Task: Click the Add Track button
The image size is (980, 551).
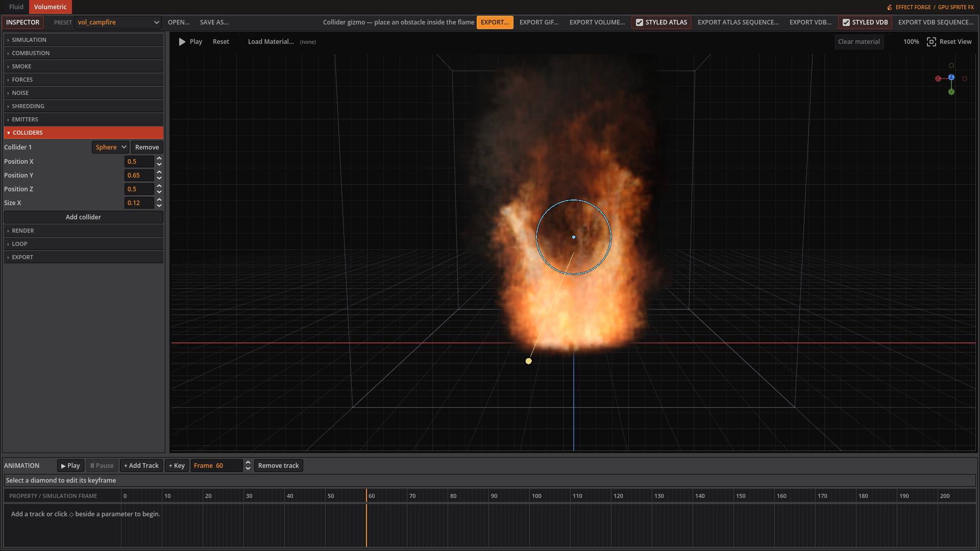Action: 141,465
